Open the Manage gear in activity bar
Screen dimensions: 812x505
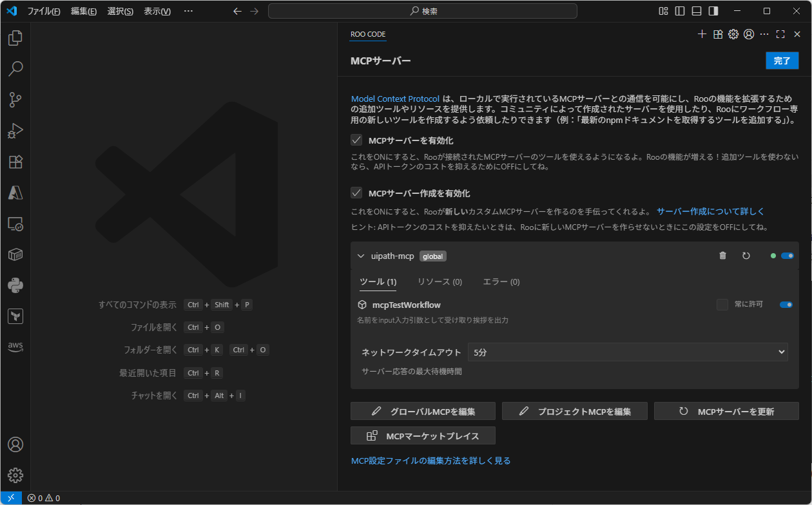coord(15,475)
